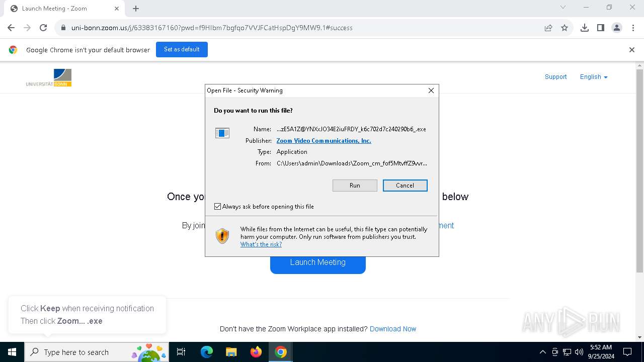Viewport: 644px width, 362px height.
Task: Click the Zoom Video Communications publisher link
Action: click(324, 141)
